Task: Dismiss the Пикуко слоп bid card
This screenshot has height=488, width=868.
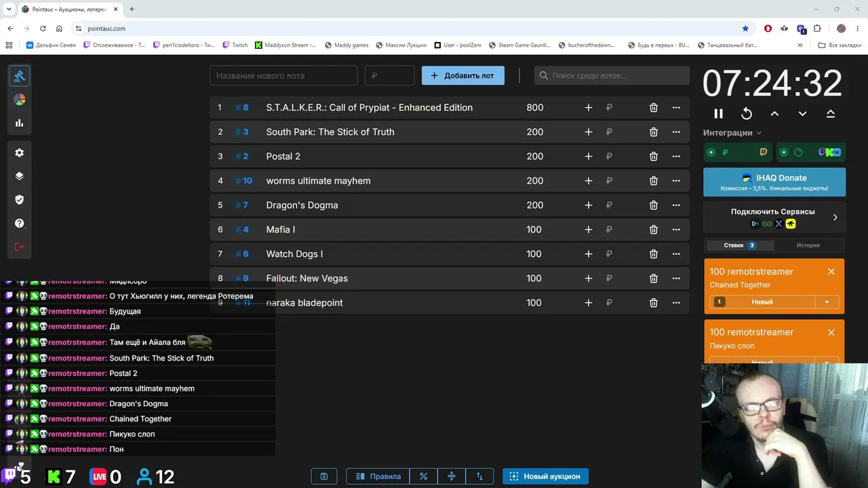Action: pos(831,333)
